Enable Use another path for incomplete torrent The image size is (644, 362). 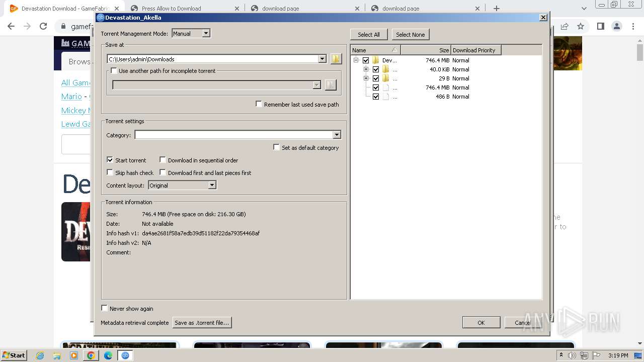[x=114, y=71]
